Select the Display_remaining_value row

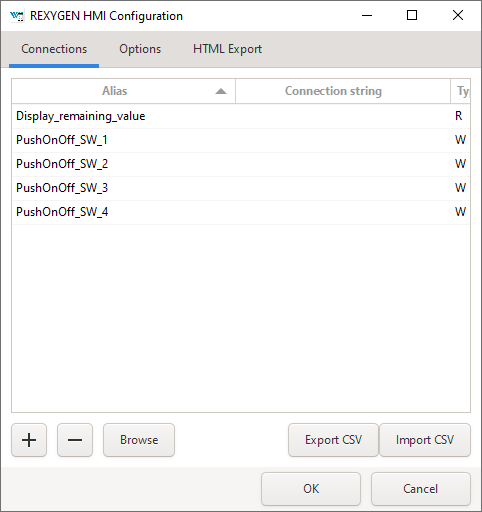[x=241, y=116]
